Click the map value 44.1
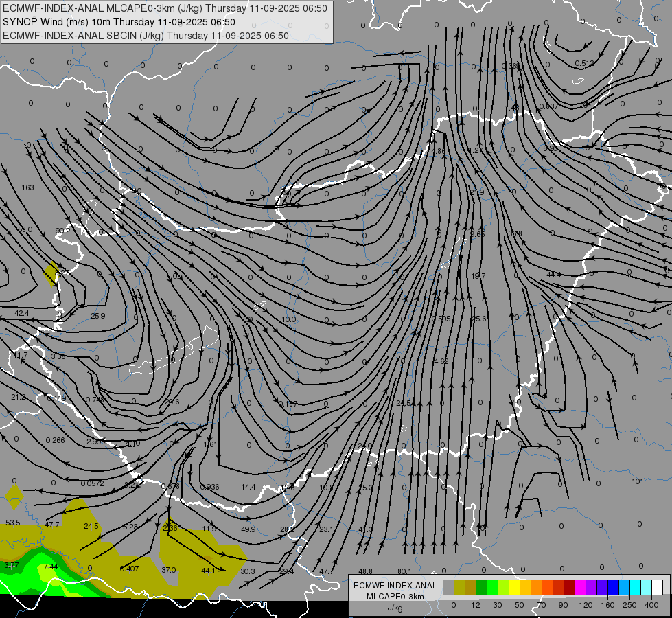This screenshot has width=672, height=618. (208, 571)
